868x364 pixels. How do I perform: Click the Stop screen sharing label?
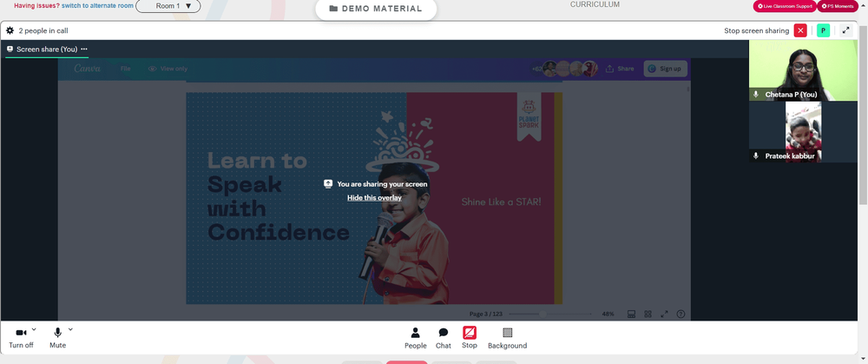click(x=756, y=30)
